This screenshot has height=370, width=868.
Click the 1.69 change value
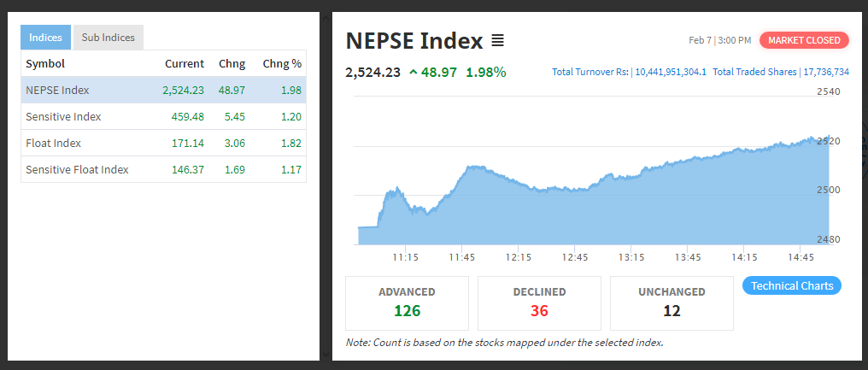235,169
